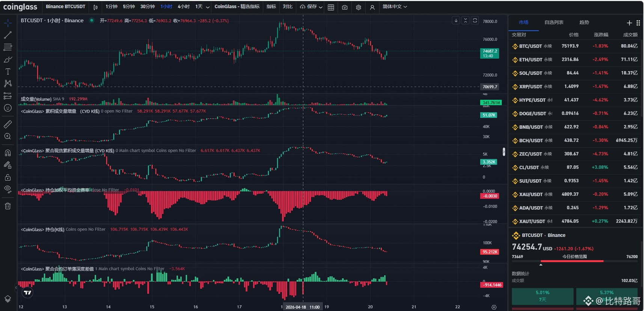Sort the list by 成交额 column
This screenshot has height=311, width=644.
click(630, 35)
